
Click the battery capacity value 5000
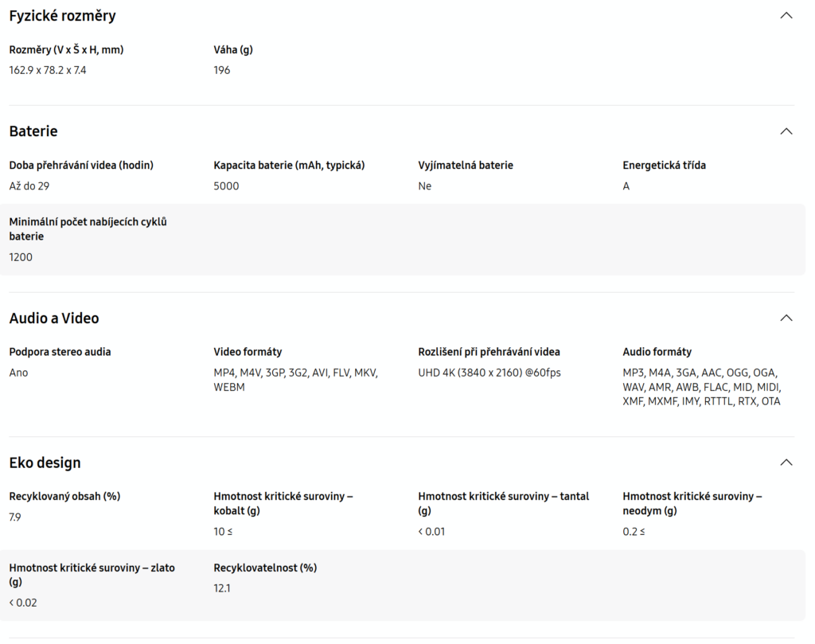(x=226, y=186)
